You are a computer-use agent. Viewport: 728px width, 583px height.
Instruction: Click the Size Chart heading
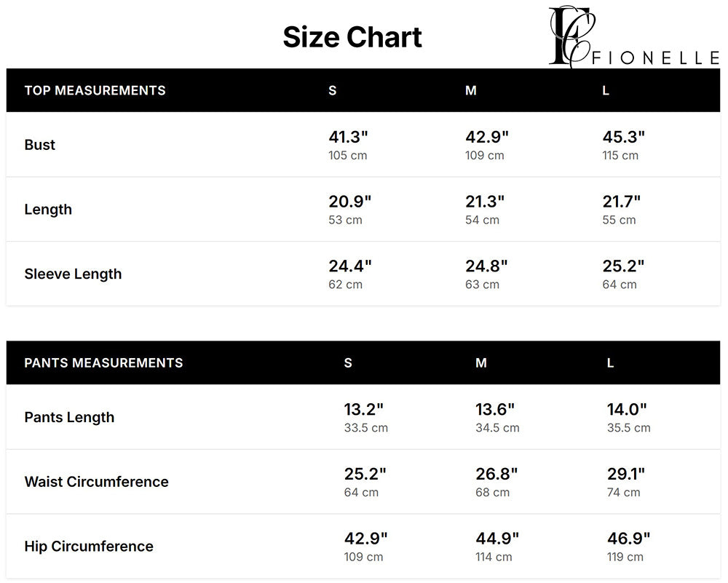[x=352, y=37]
